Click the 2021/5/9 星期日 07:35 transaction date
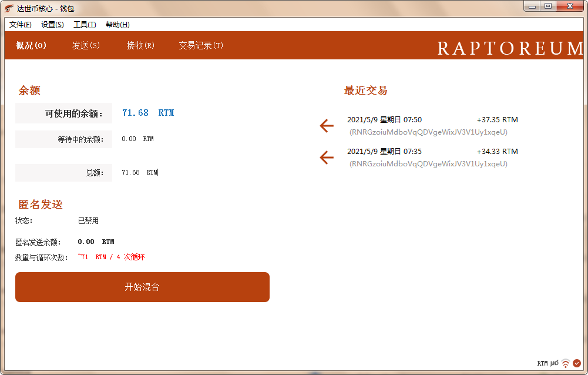Screen dimensions: 588x375 (x=384, y=151)
